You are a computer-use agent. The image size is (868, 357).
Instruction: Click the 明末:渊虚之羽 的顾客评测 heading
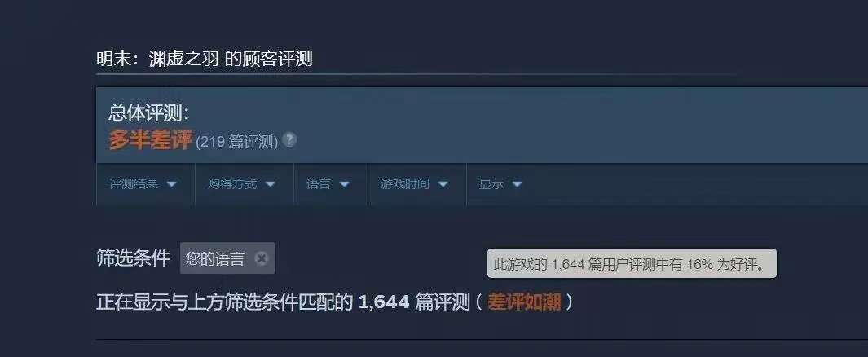205,59
